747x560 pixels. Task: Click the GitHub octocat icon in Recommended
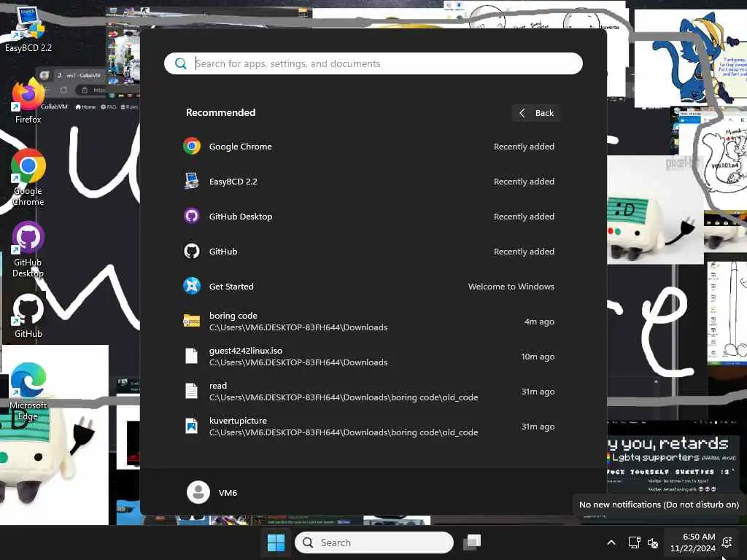coord(192,252)
